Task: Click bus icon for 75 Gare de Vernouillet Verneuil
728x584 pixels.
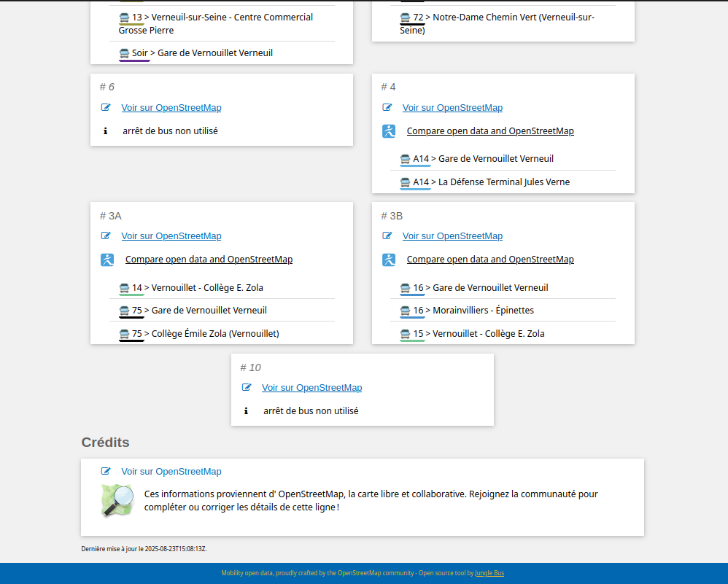Action: point(124,311)
